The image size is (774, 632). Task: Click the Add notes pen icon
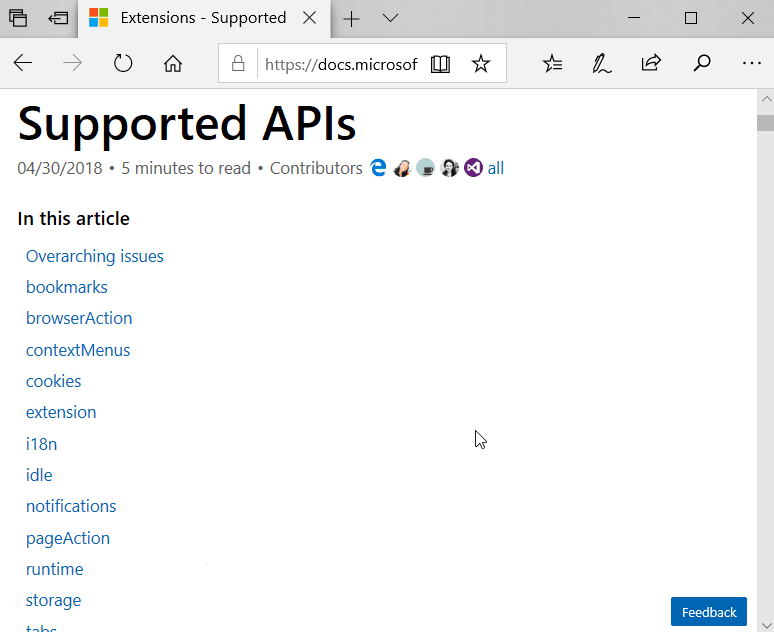tap(601, 64)
